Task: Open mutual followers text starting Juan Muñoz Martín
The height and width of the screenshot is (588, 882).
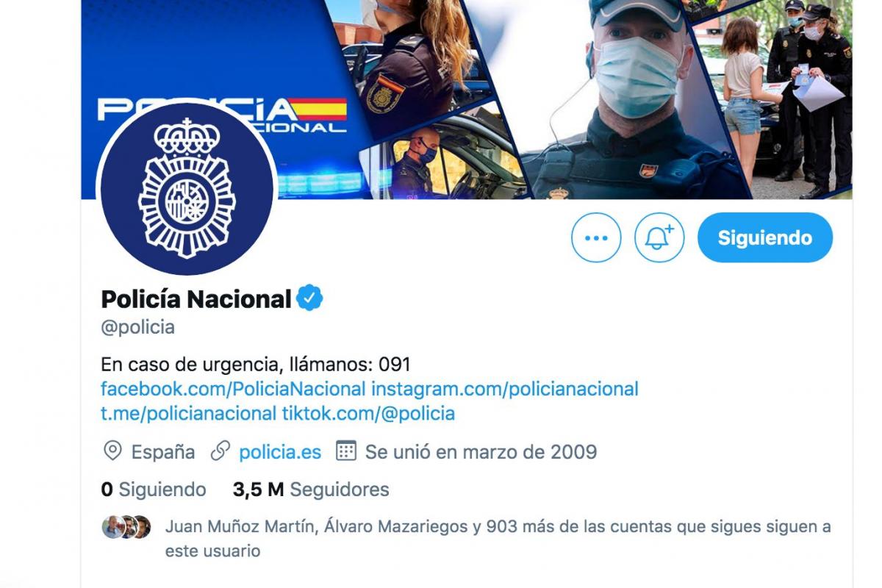Action: (x=498, y=539)
